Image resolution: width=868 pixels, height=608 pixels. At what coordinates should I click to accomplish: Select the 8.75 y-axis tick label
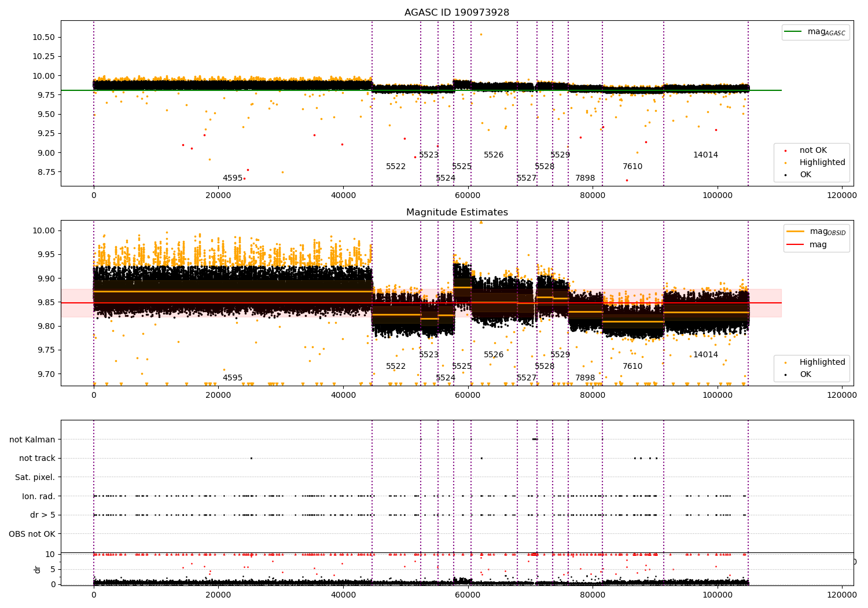pyautogui.click(x=46, y=172)
